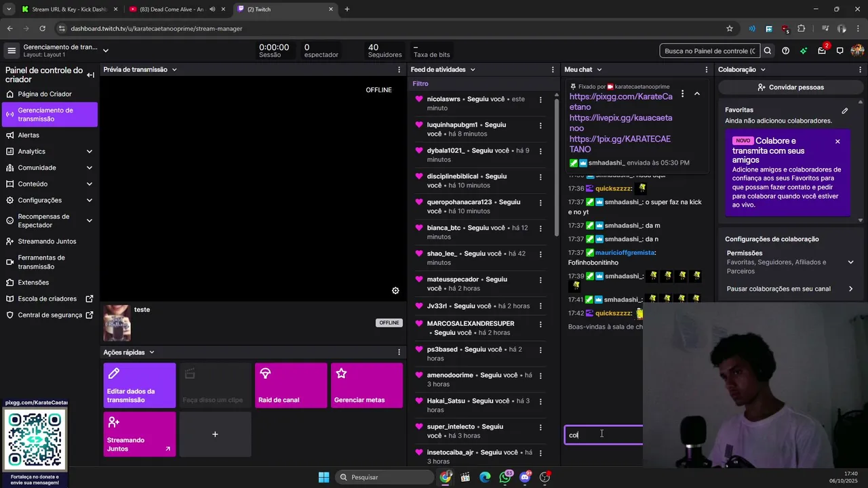Dismiss the Colabore e transmita promo card
The width and height of the screenshot is (868, 488).
click(x=837, y=142)
